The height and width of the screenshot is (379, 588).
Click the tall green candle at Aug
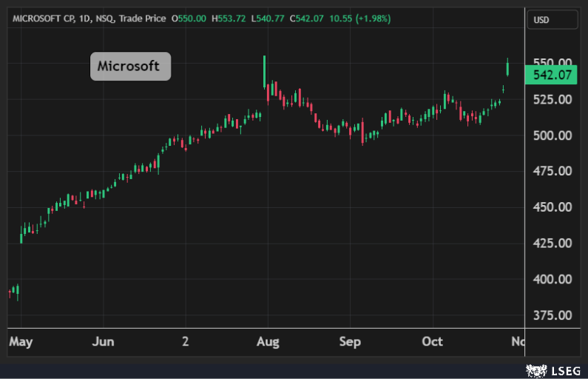click(x=265, y=70)
